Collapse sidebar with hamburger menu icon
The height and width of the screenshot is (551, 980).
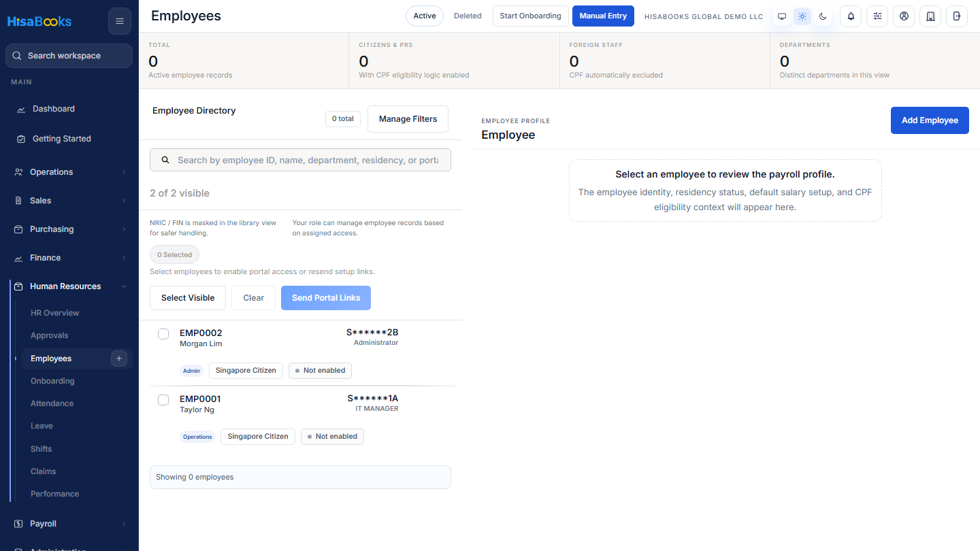tap(120, 21)
